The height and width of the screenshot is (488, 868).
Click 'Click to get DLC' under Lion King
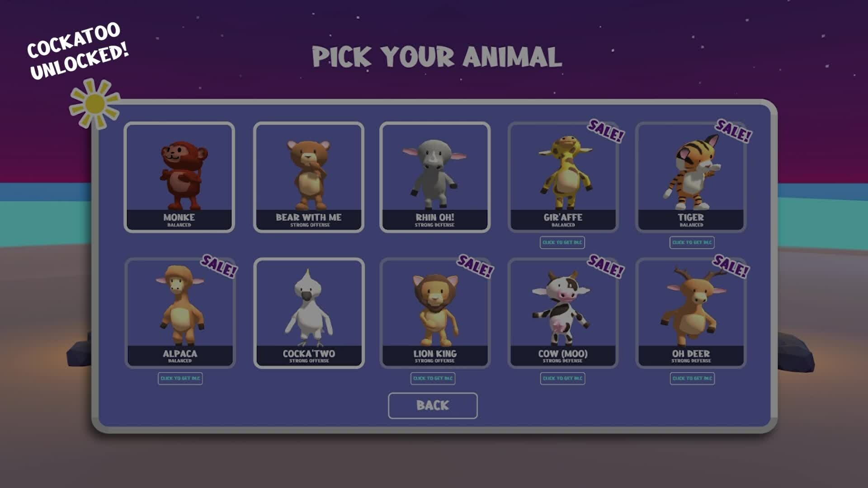[433, 378]
